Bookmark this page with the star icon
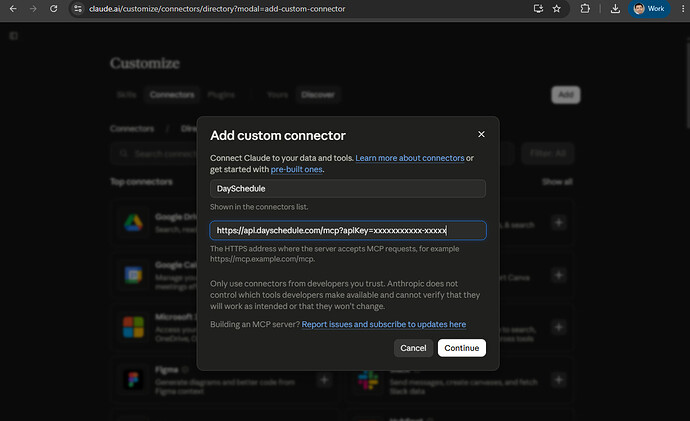 [x=557, y=9]
